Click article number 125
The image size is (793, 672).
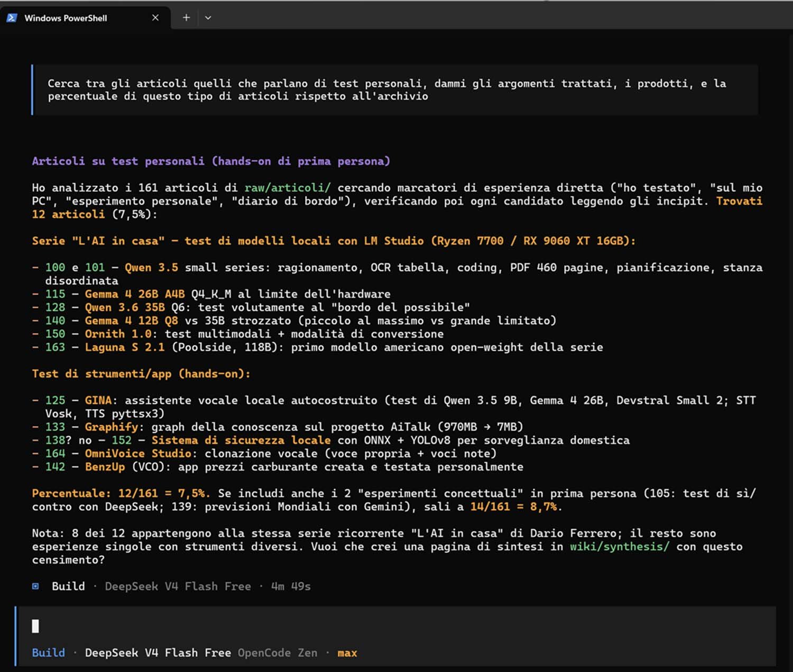pos(55,400)
